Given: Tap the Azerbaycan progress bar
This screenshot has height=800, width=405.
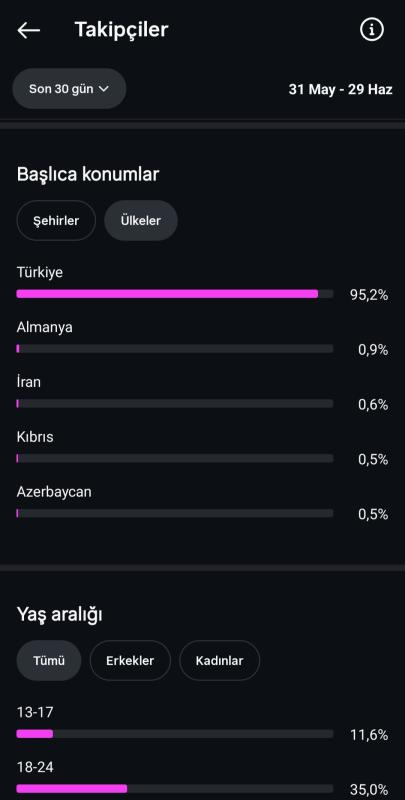Looking at the screenshot, I should coord(175,513).
